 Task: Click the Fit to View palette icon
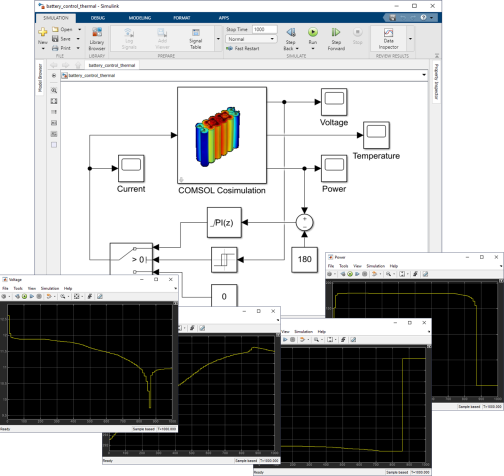54,101
